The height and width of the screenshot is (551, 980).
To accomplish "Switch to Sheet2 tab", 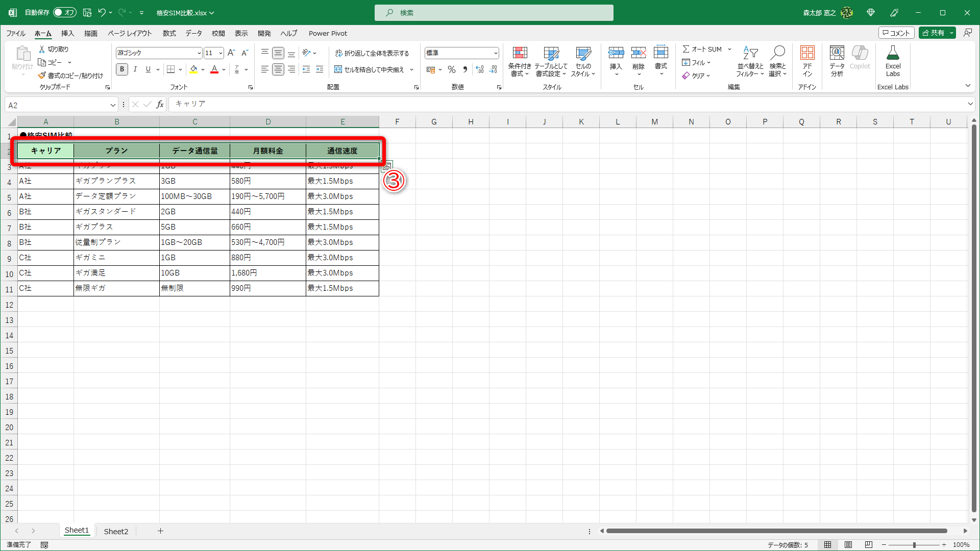I will (116, 531).
